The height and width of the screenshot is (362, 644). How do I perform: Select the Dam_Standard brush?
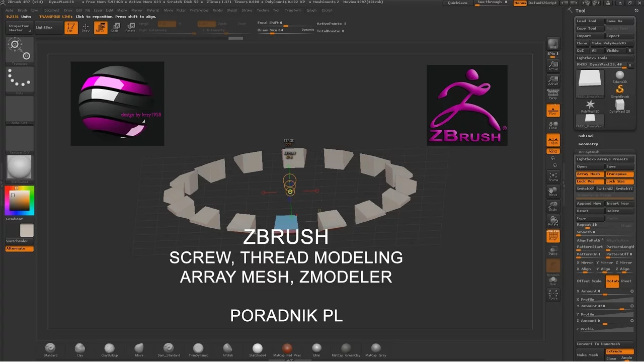[169, 349]
